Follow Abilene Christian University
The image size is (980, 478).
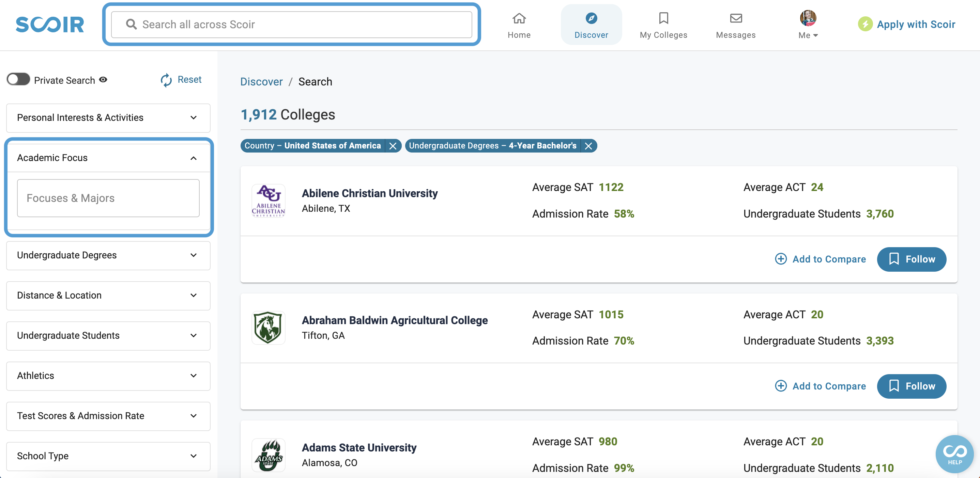point(912,259)
